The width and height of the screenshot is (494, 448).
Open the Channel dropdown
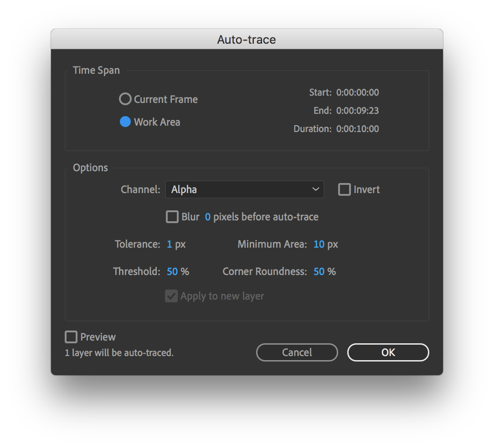tap(245, 189)
